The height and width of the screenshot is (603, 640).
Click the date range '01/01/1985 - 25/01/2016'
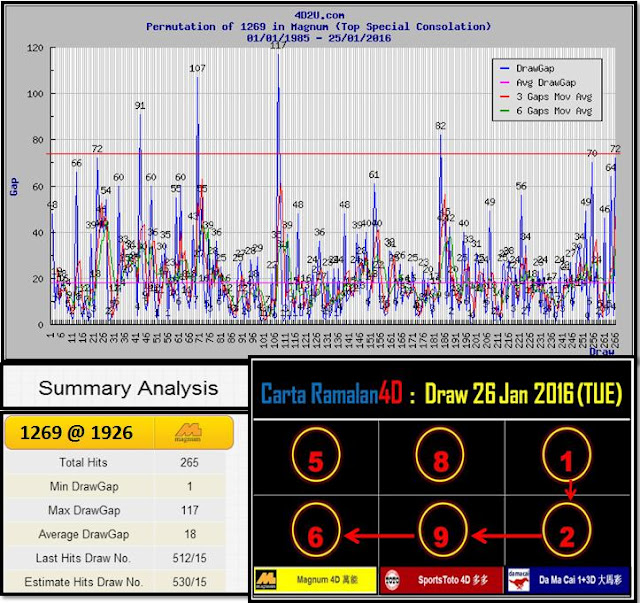click(319, 38)
